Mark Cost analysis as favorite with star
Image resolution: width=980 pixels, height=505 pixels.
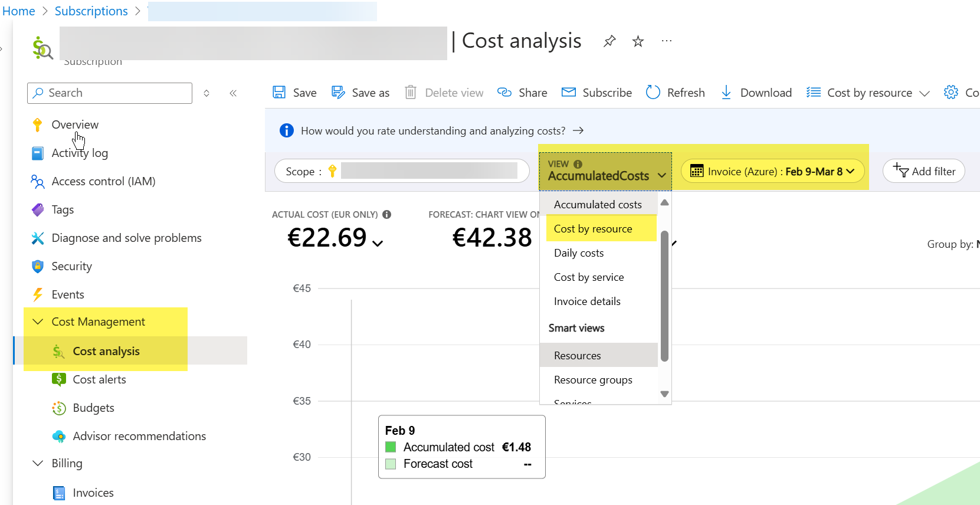[638, 41]
